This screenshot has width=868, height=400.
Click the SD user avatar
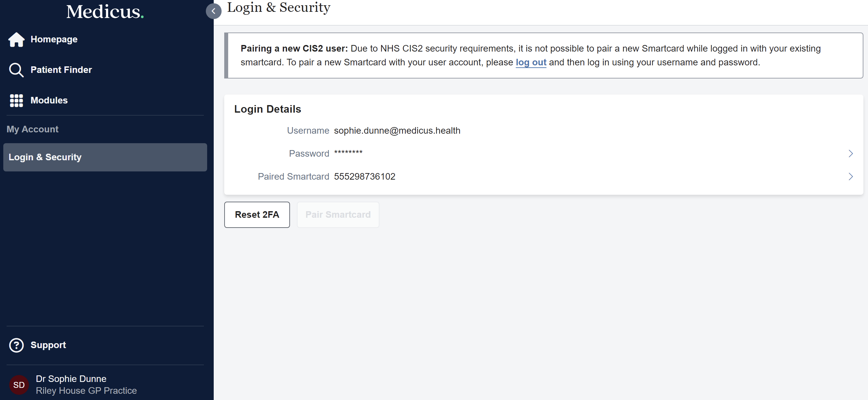(x=19, y=385)
